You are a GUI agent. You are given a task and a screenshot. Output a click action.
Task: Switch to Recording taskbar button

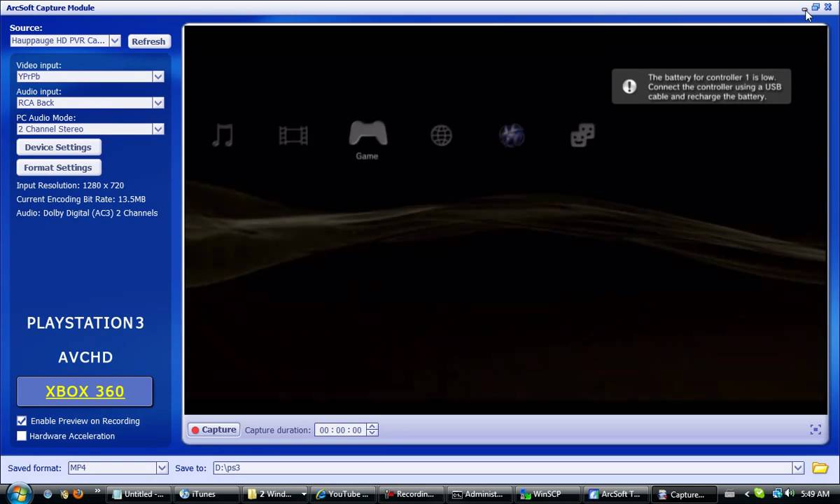[410, 493]
